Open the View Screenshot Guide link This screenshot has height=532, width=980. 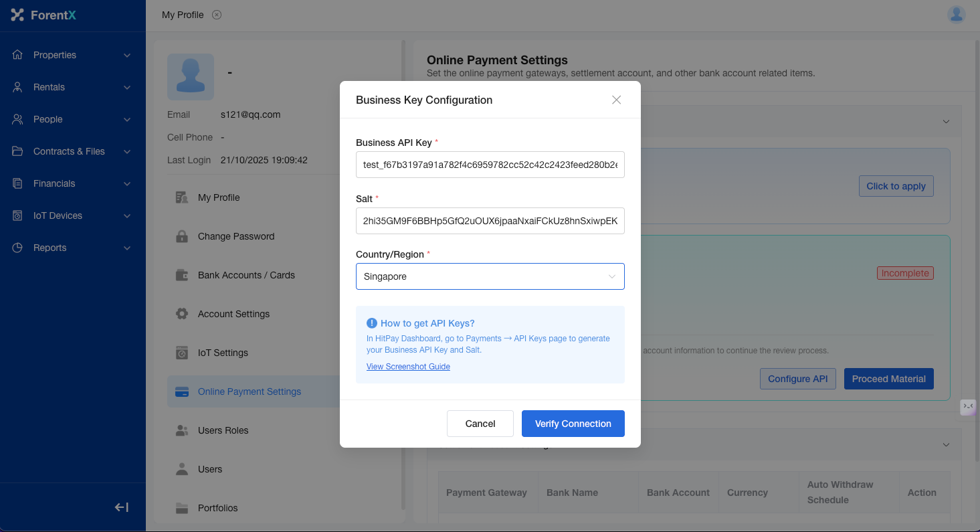[x=408, y=367]
